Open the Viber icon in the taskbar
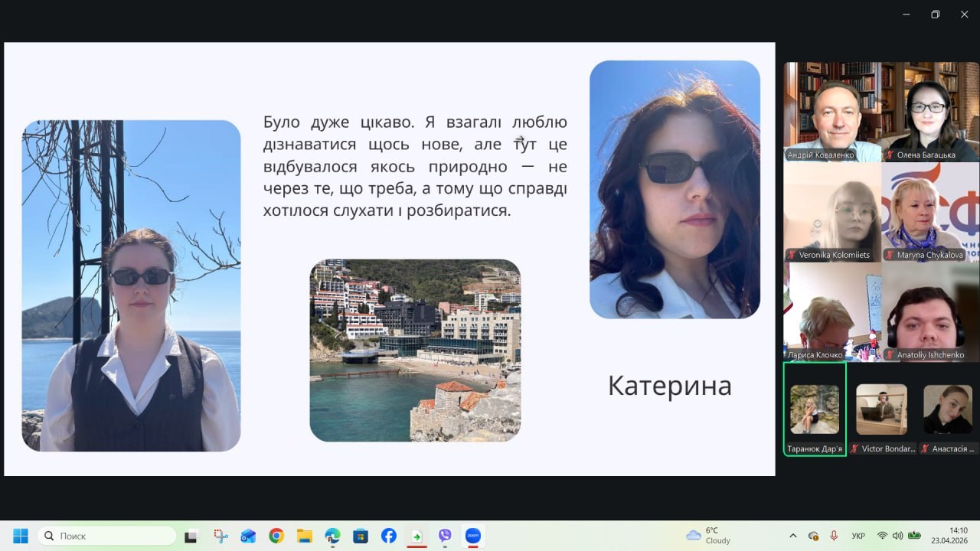The image size is (980, 551). tap(445, 536)
